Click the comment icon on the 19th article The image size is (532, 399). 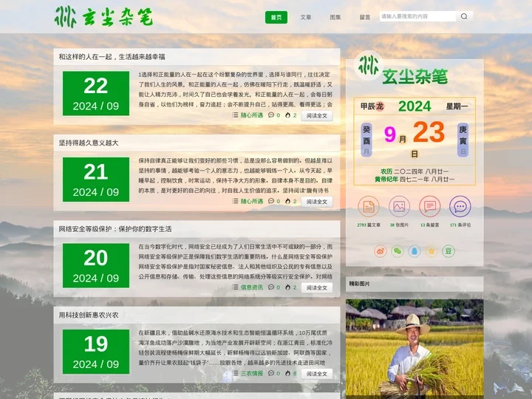tap(270, 373)
